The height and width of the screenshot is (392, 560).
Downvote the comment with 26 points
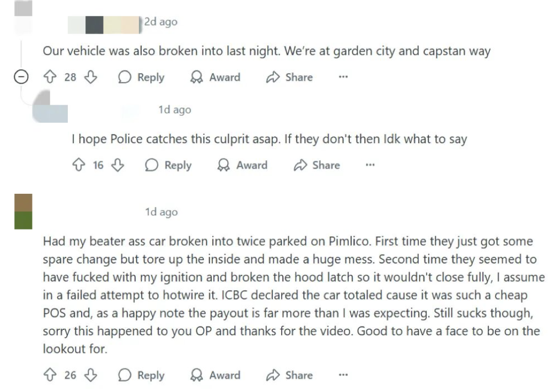coord(91,374)
